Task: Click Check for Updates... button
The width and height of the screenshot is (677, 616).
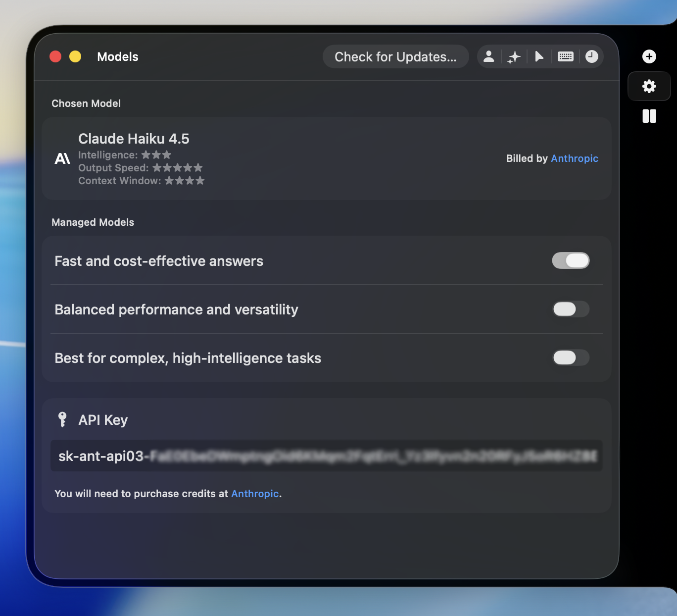Action: tap(395, 57)
